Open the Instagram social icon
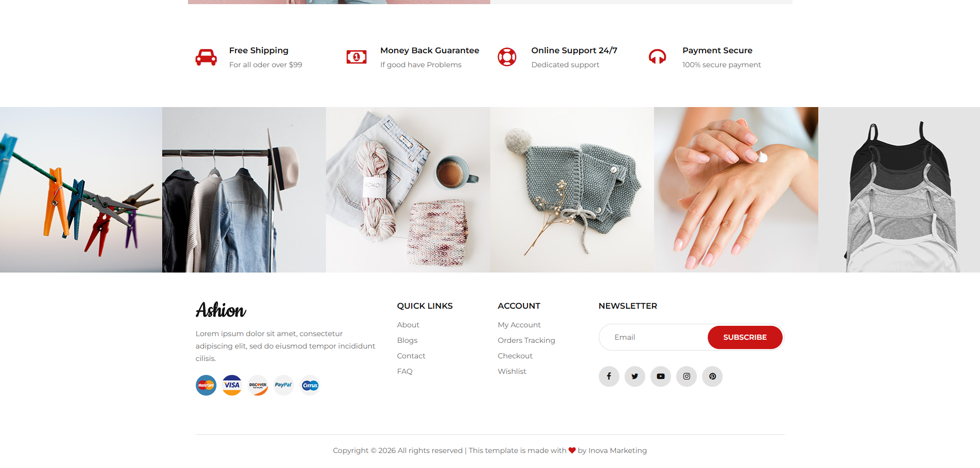The height and width of the screenshot is (468, 980). pos(686,376)
